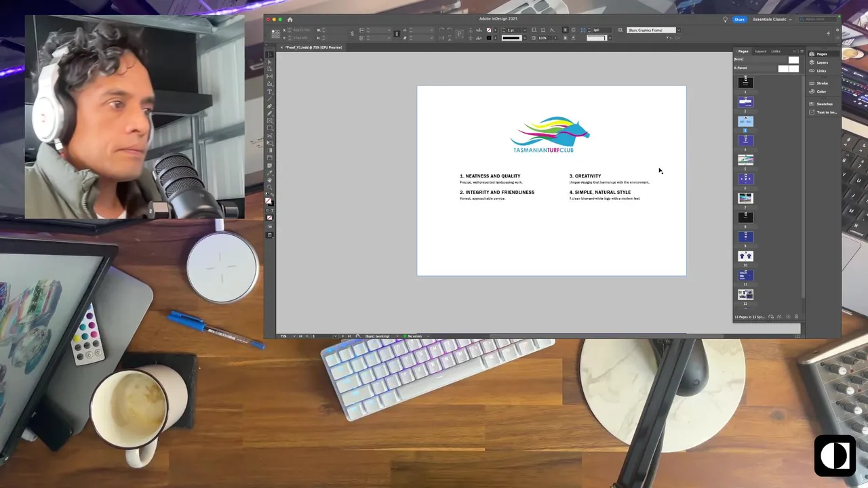Select page 1 thumbnail in Pages panel
Image resolution: width=868 pixels, height=488 pixels.
[x=745, y=81]
